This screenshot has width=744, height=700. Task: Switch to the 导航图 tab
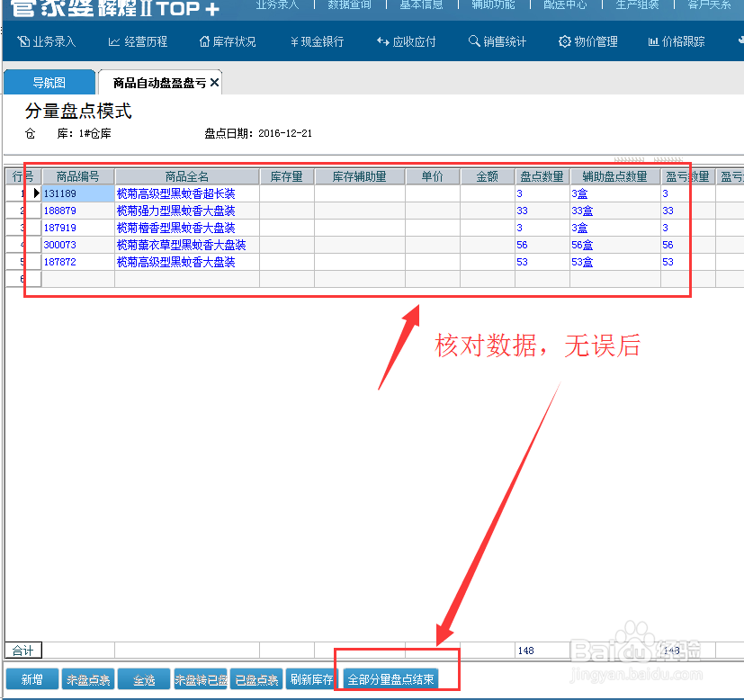49,81
